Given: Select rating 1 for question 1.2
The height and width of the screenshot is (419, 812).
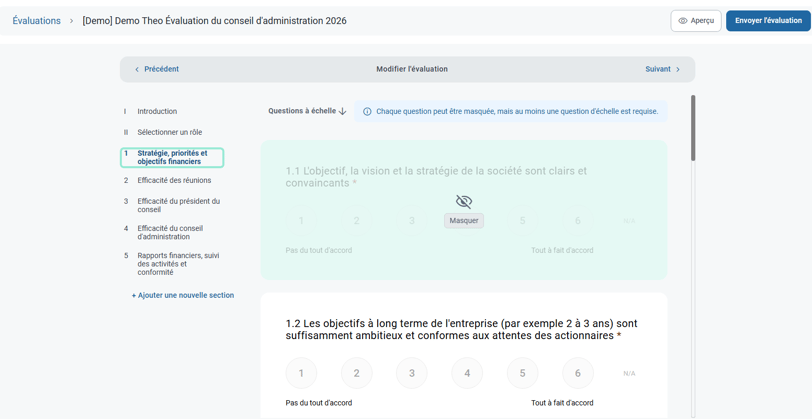Looking at the screenshot, I should pos(301,373).
